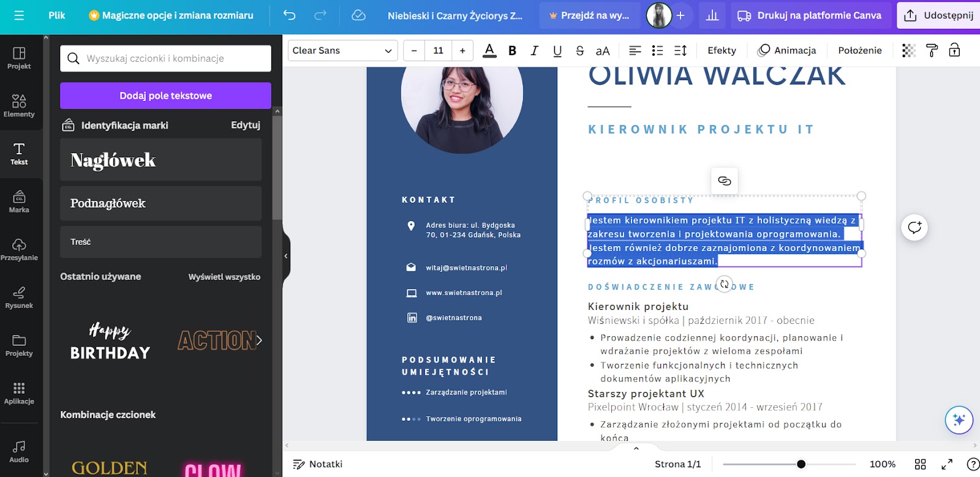980x477 pixels.
Task: Click the Udostępnij share button
Action: click(x=939, y=15)
